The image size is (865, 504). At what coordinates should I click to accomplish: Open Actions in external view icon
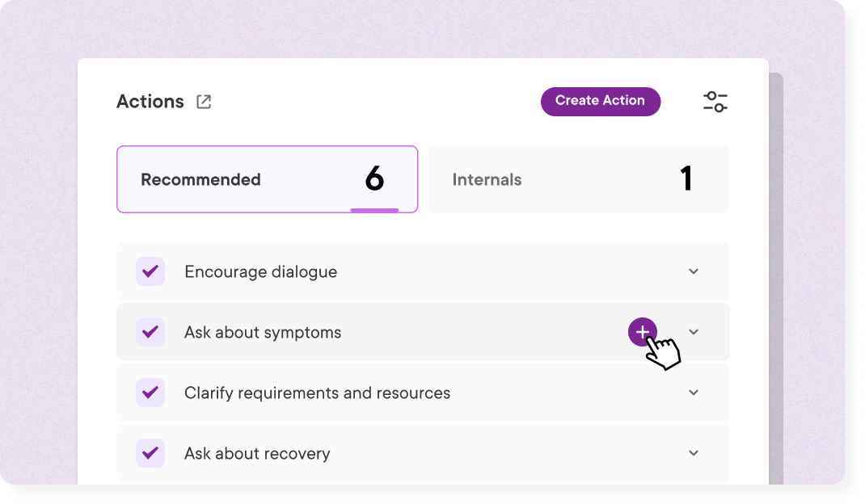(204, 102)
